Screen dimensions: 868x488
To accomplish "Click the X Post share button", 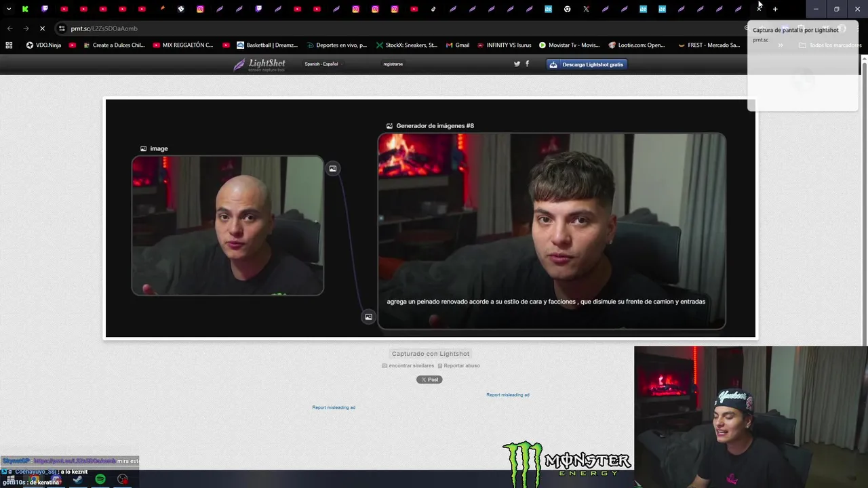I will 429,380.
